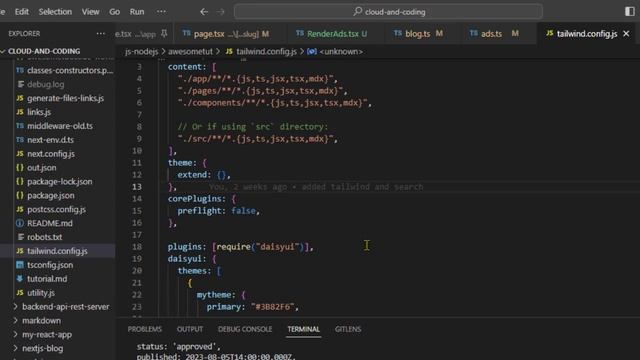Close the tailwind.config.js tab
640x360 pixels.
[626, 33]
